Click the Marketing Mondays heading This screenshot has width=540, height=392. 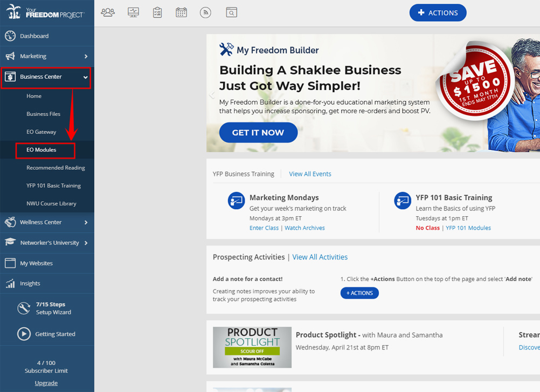(x=284, y=197)
